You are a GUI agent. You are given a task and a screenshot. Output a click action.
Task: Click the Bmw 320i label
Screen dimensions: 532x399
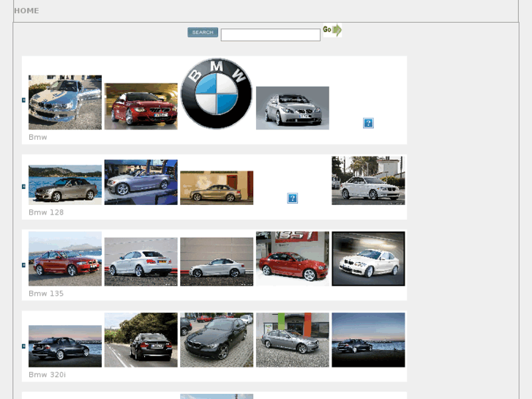(x=47, y=375)
